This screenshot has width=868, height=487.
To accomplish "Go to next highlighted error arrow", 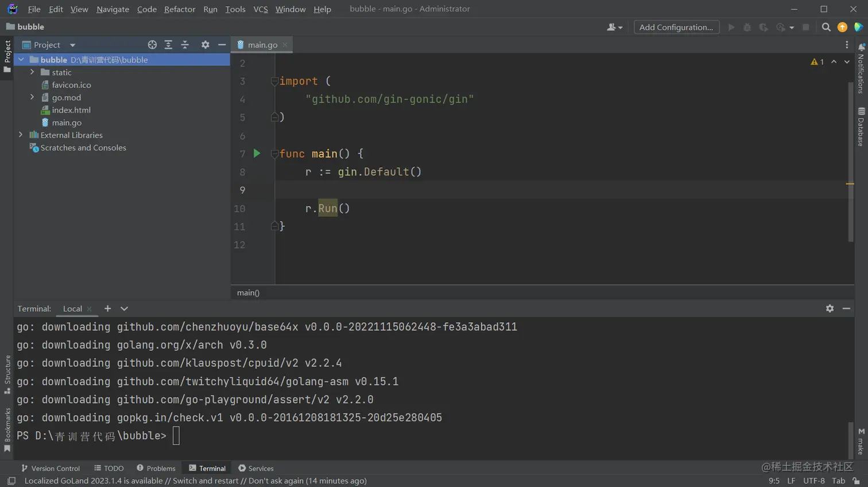I will click(x=847, y=62).
